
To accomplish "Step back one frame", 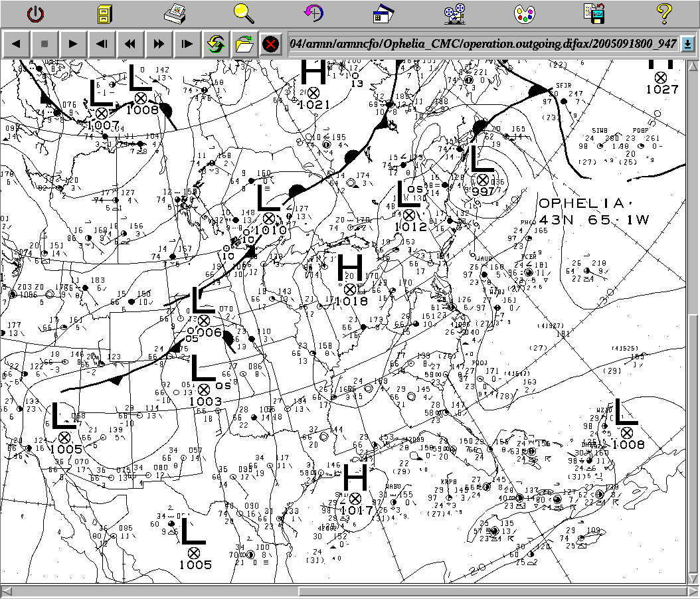I will [x=102, y=44].
